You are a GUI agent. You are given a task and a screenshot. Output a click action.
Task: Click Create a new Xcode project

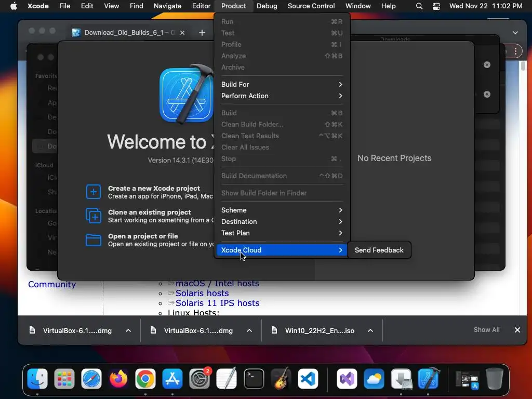tap(154, 188)
